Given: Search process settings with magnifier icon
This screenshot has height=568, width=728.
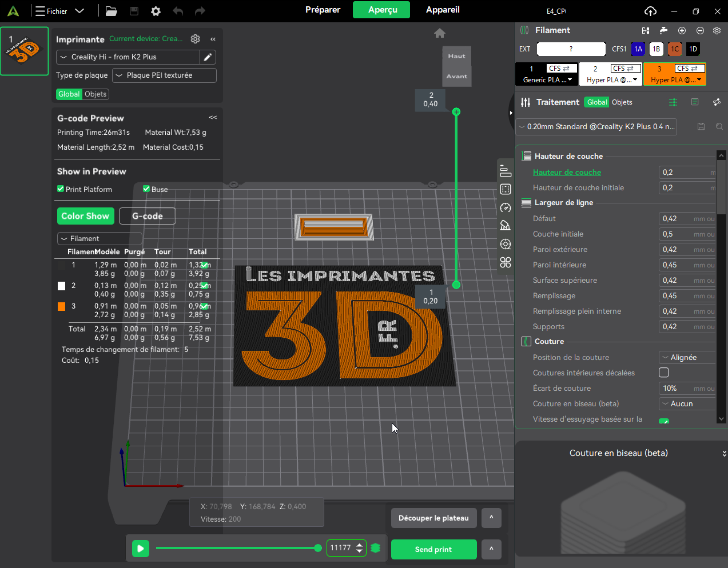Looking at the screenshot, I should [x=719, y=126].
